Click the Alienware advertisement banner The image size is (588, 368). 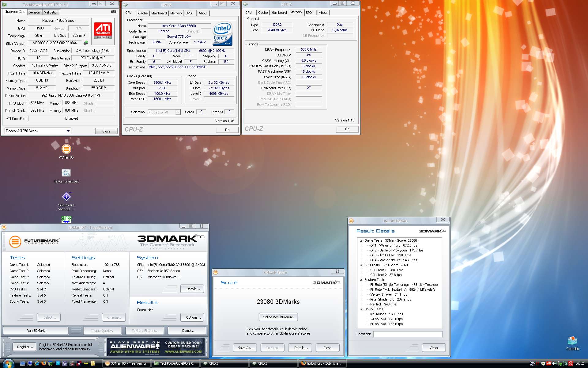point(156,347)
